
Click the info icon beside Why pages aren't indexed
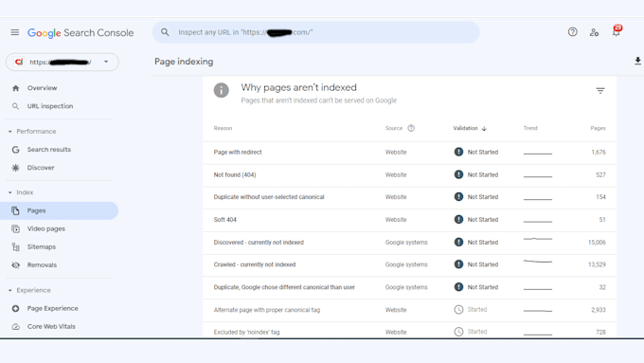[x=221, y=90]
